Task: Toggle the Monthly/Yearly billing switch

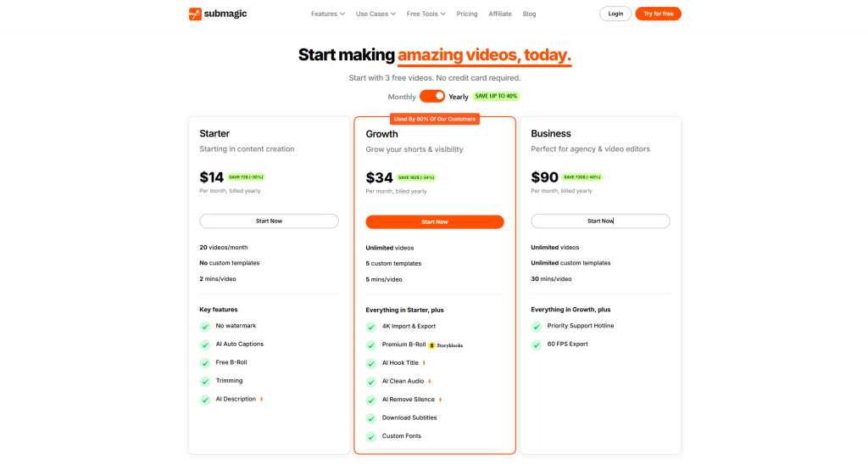Action: coord(432,96)
